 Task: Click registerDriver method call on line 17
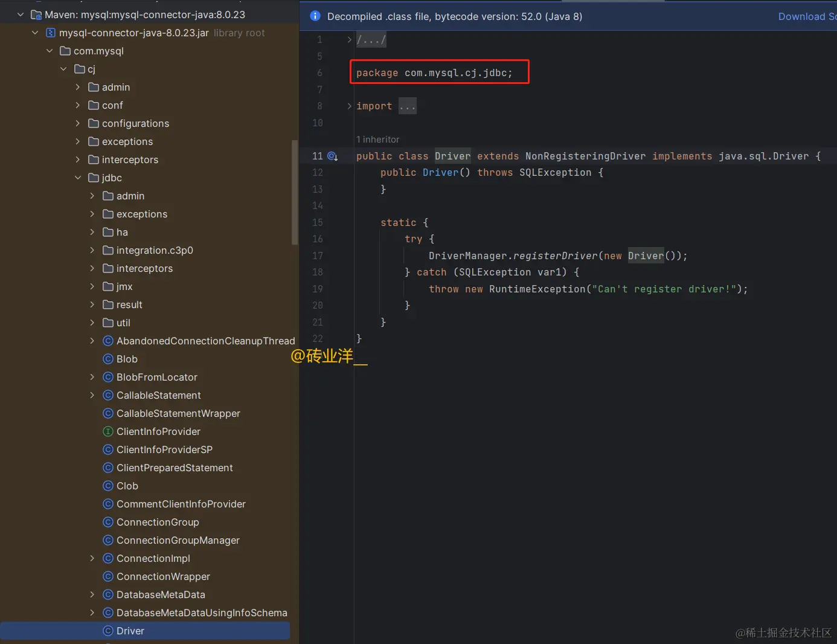(x=555, y=256)
